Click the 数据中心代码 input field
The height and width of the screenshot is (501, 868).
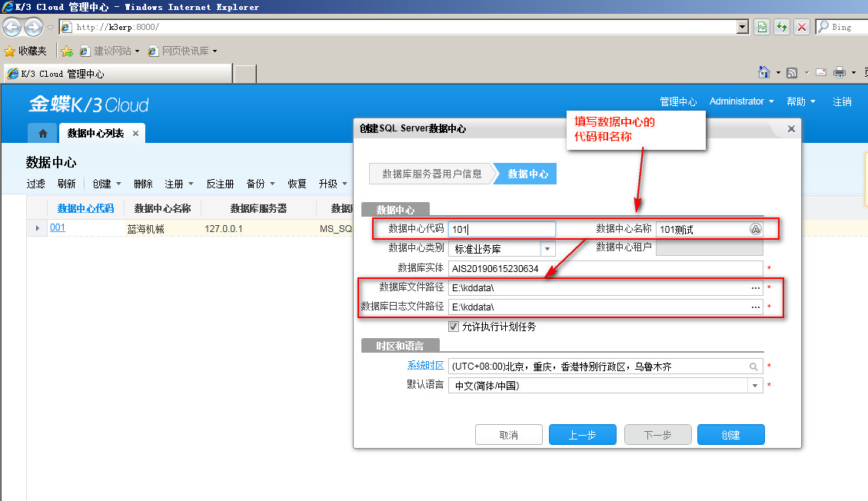(501, 229)
